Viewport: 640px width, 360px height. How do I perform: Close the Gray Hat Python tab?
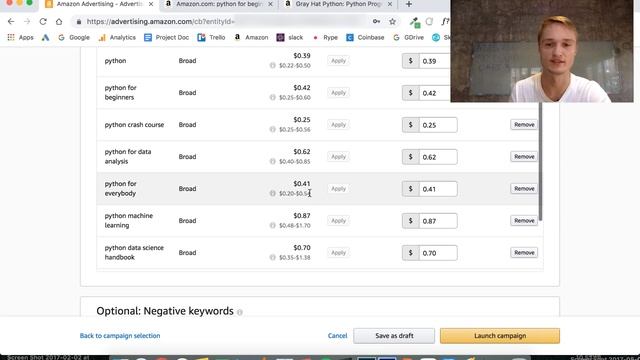[390, 4]
